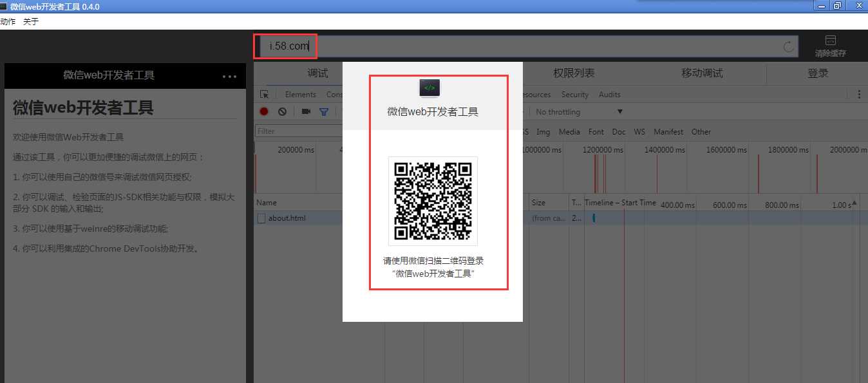Click the inspect element cursor icon
This screenshot has height=383, width=868.
[264, 95]
